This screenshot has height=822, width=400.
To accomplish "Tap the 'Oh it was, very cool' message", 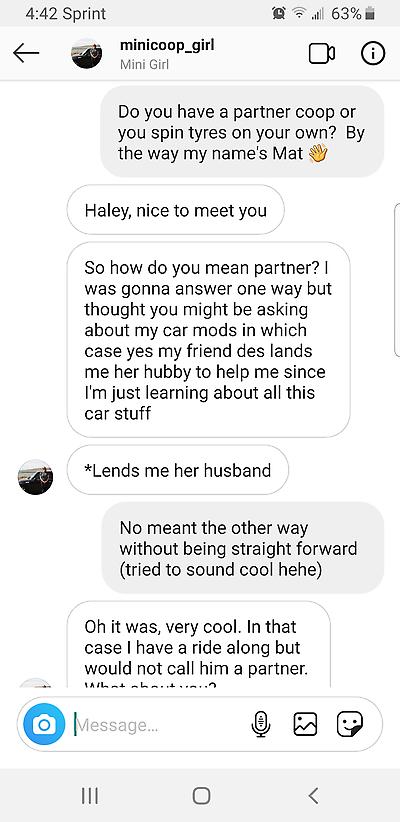I will (199, 645).
